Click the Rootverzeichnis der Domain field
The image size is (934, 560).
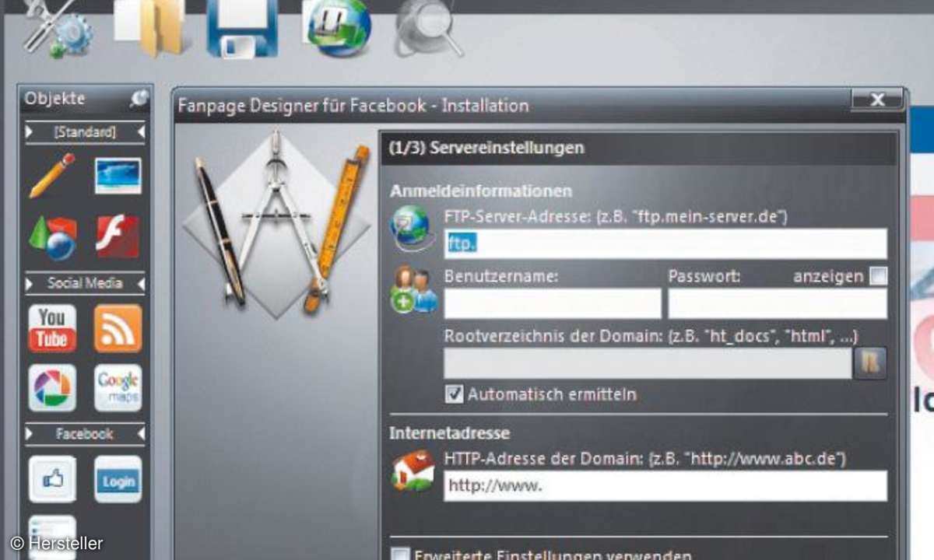point(648,363)
